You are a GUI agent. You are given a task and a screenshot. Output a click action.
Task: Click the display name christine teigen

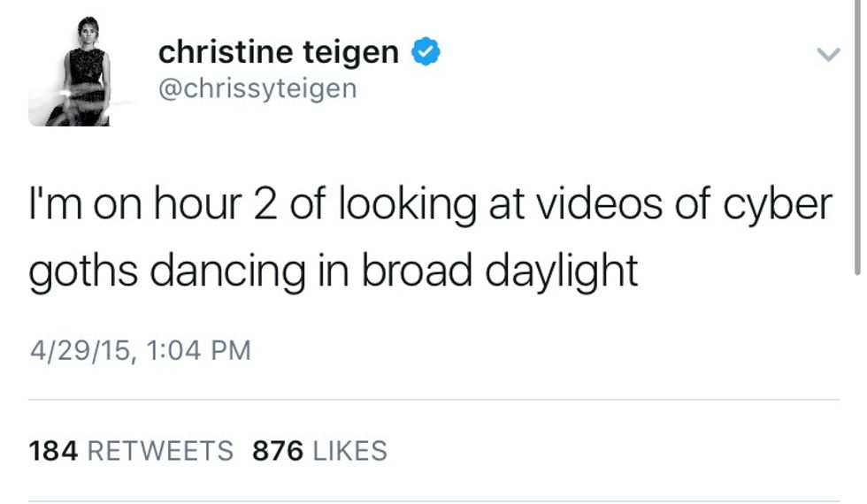pyautogui.click(x=278, y=52)
